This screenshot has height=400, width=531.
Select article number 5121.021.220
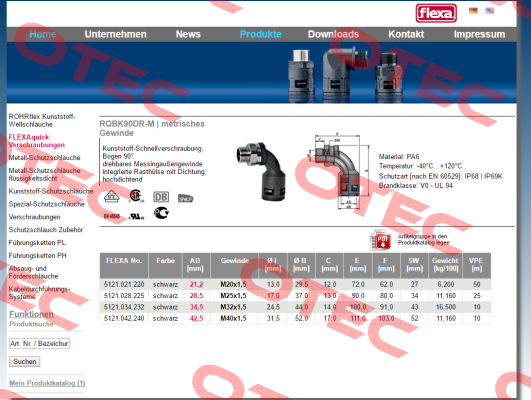(x=124, y=284)
